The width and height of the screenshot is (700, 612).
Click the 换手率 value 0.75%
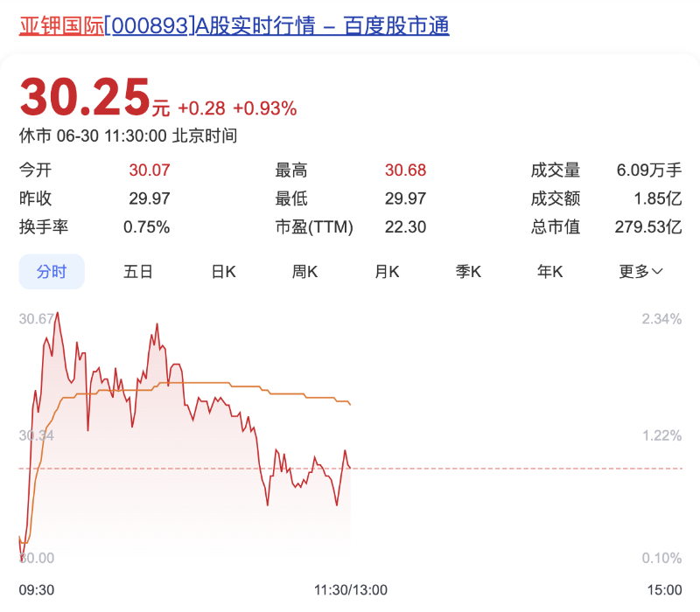pyautogui.click(x=146, y=227)
